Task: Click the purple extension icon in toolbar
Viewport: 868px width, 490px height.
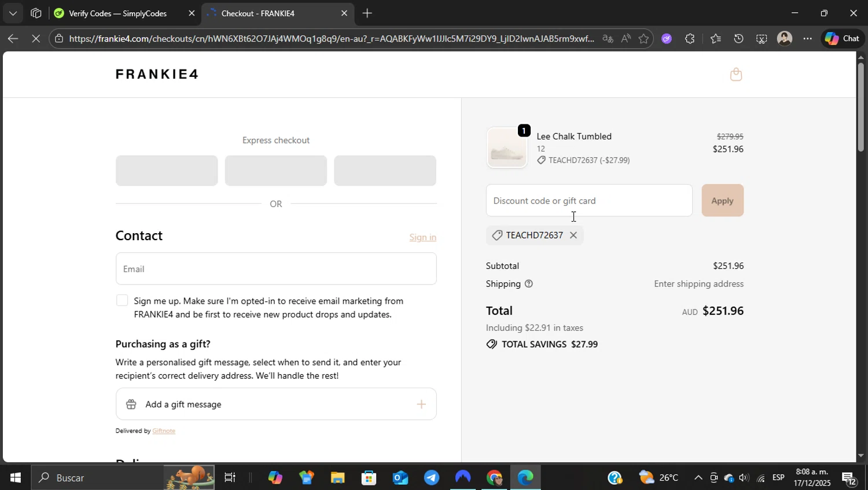Action: click(x=667, y=39)
